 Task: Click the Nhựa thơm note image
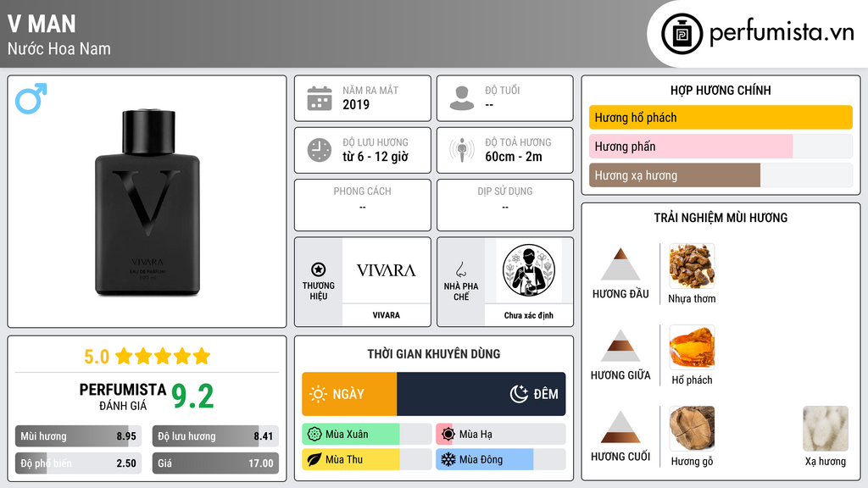point(692,266)
